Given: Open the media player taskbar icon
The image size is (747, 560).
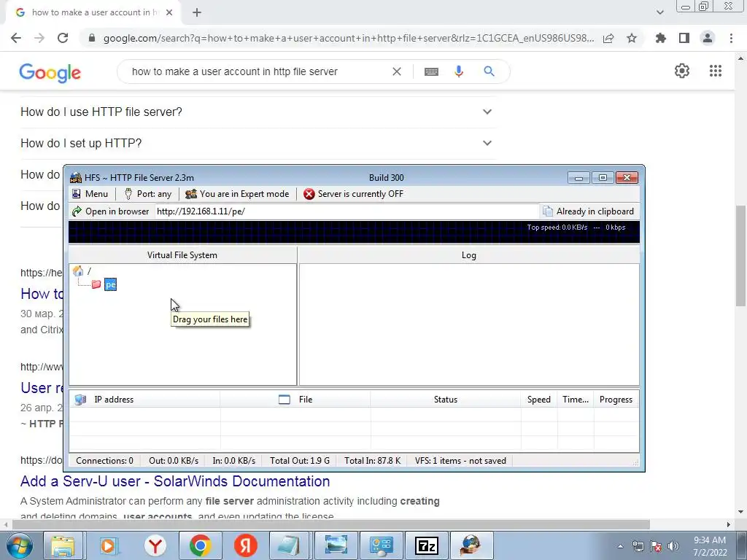Looking at the screenshot, I should (109, 545).
